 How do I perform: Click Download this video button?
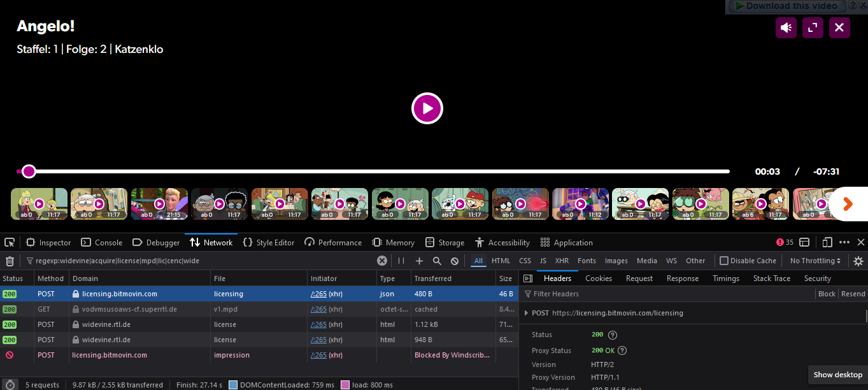(786, 6)
